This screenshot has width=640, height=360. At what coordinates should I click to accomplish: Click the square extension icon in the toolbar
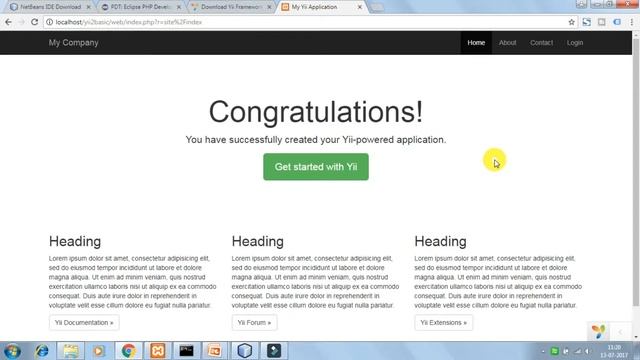(602, 22)
